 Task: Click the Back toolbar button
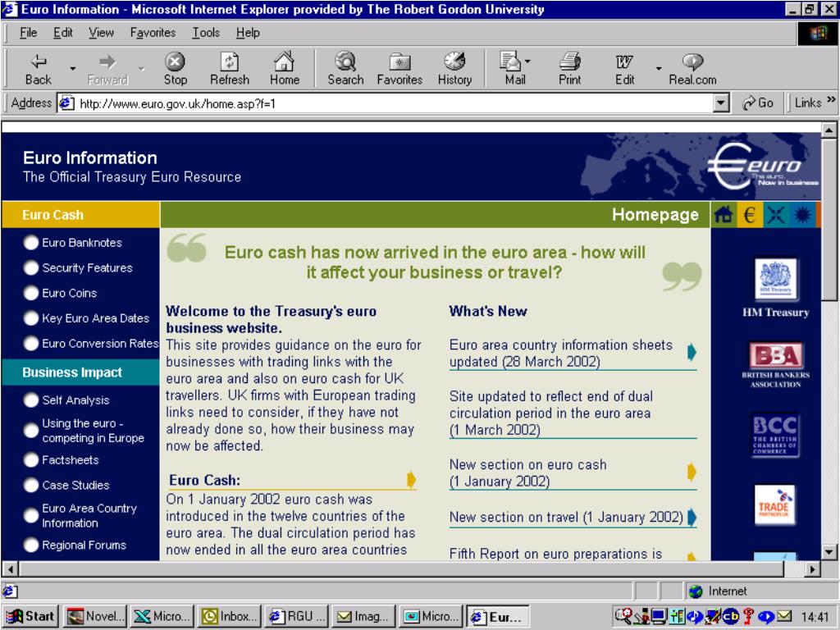tap(39, 69)
